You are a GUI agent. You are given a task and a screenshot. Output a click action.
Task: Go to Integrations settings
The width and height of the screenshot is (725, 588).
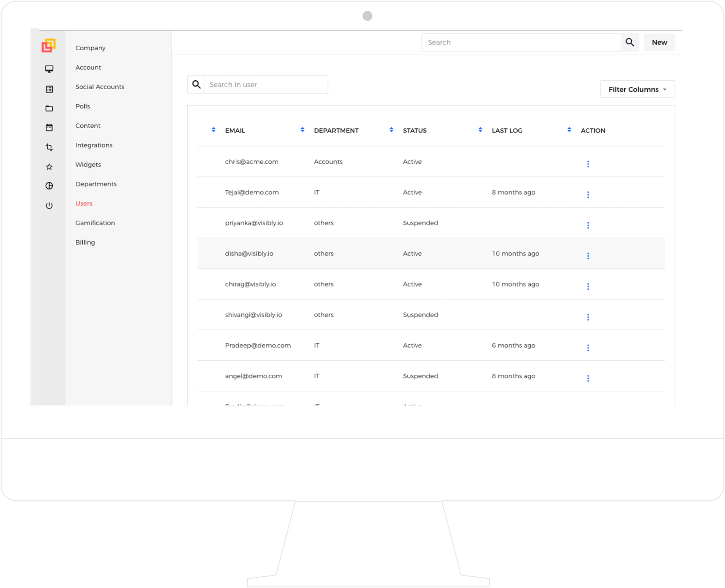coord(94,145)
